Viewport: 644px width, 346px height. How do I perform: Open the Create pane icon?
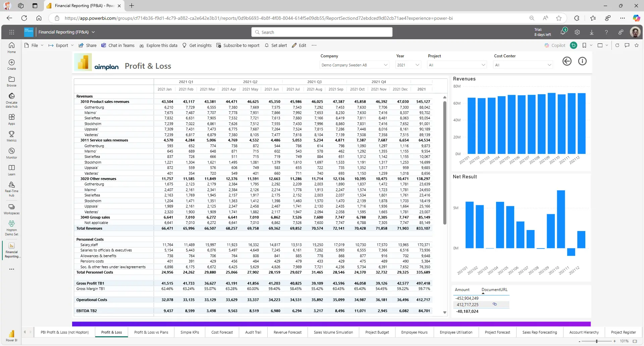point(12,64)
